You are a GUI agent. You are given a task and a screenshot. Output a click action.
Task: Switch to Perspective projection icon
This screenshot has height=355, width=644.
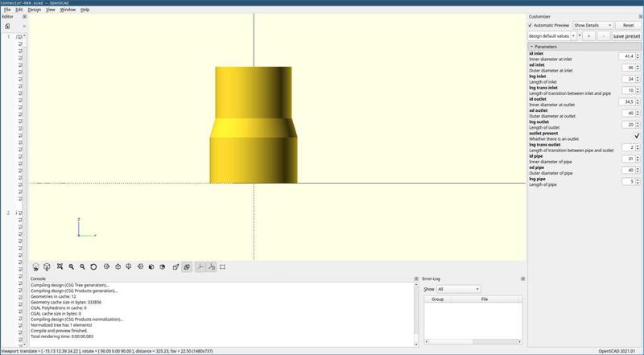click(x=175, y=267)
